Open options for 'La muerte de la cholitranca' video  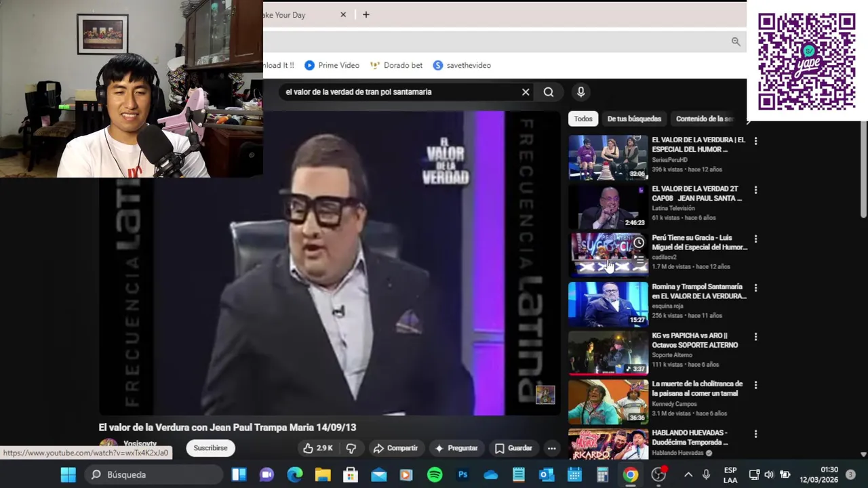pos(755,385)
